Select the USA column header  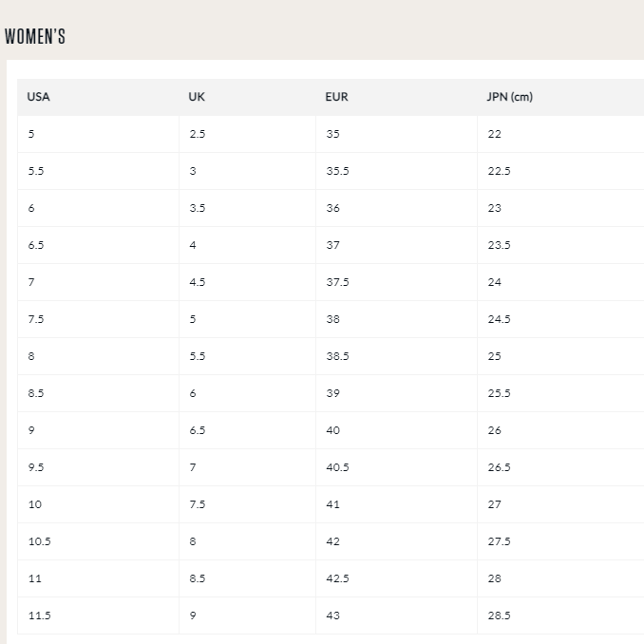click(x=39, y=97)
